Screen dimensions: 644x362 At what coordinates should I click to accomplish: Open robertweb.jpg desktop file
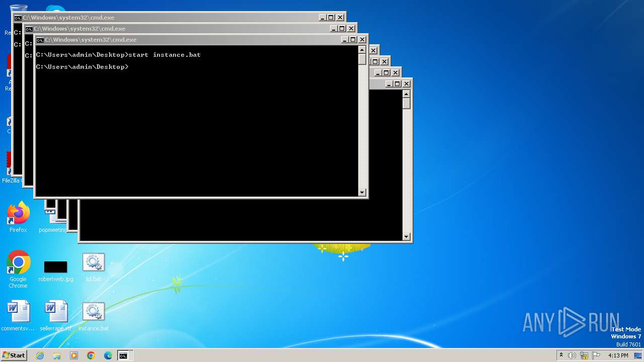coord(55,270)
